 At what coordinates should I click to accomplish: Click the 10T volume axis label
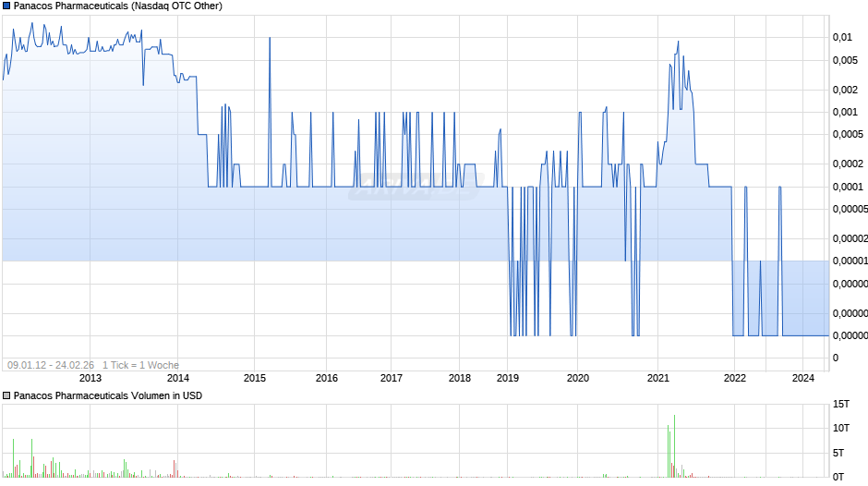(841, 428)
